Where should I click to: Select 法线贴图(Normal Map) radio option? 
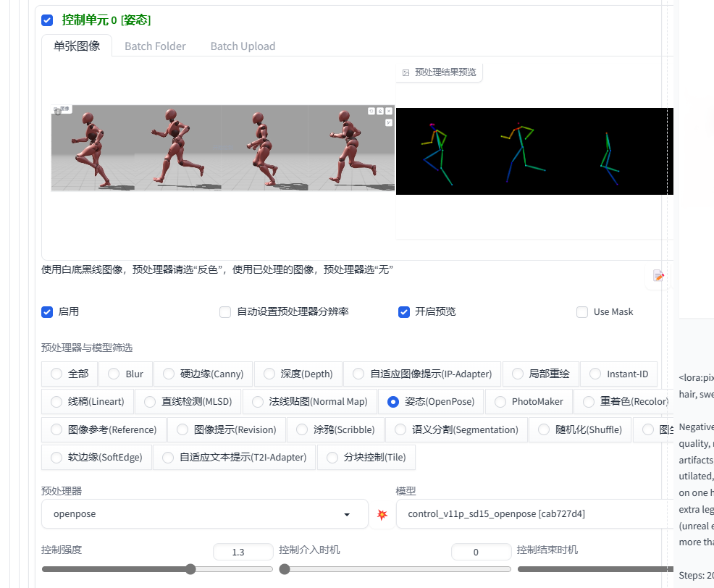tap(258, 402)
